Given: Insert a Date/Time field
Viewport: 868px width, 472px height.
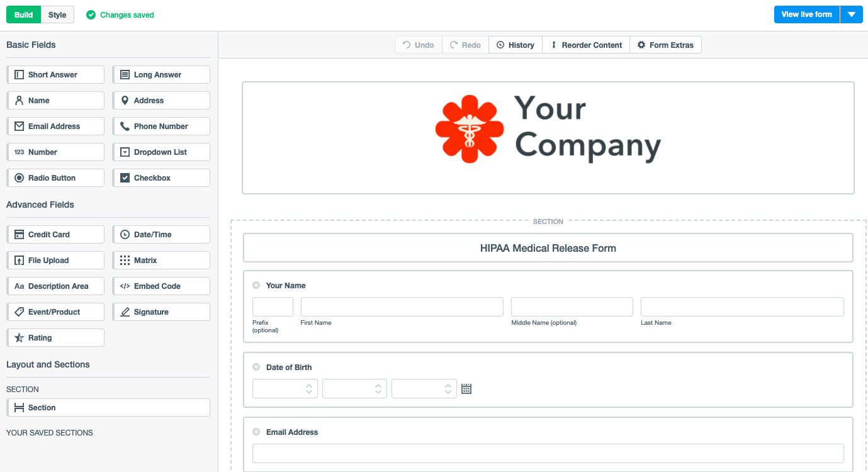Looking at the screenshot, I should point(161,234).
